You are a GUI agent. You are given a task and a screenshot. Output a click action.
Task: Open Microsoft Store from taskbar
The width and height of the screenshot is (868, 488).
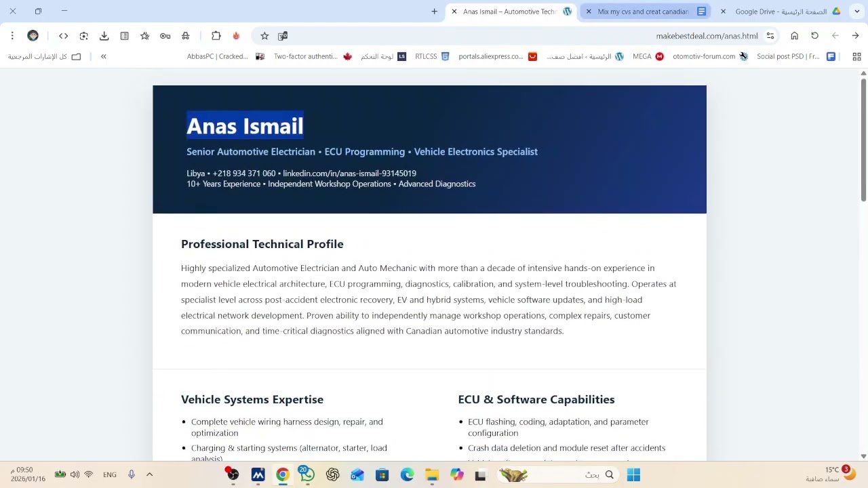tap(382, 475)
